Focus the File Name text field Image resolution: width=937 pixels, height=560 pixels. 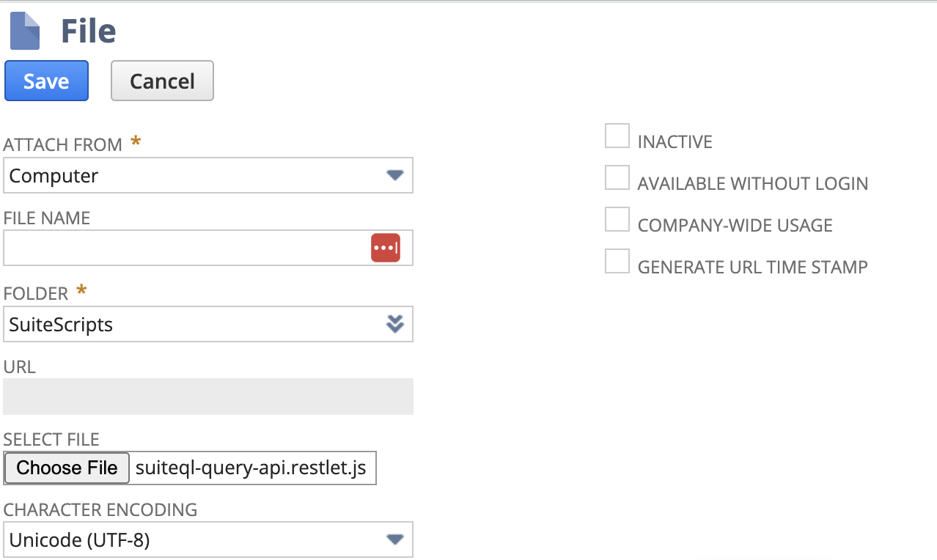(183, 248)
